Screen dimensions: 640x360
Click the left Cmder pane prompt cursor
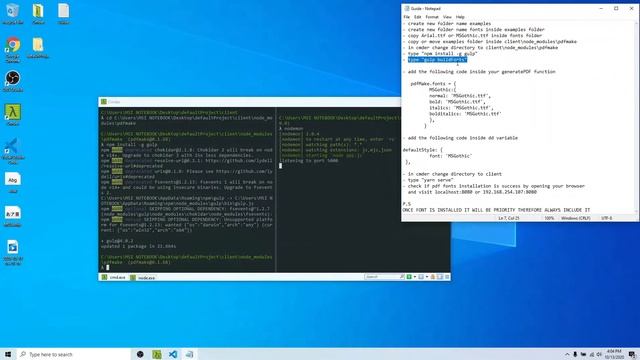108,268
